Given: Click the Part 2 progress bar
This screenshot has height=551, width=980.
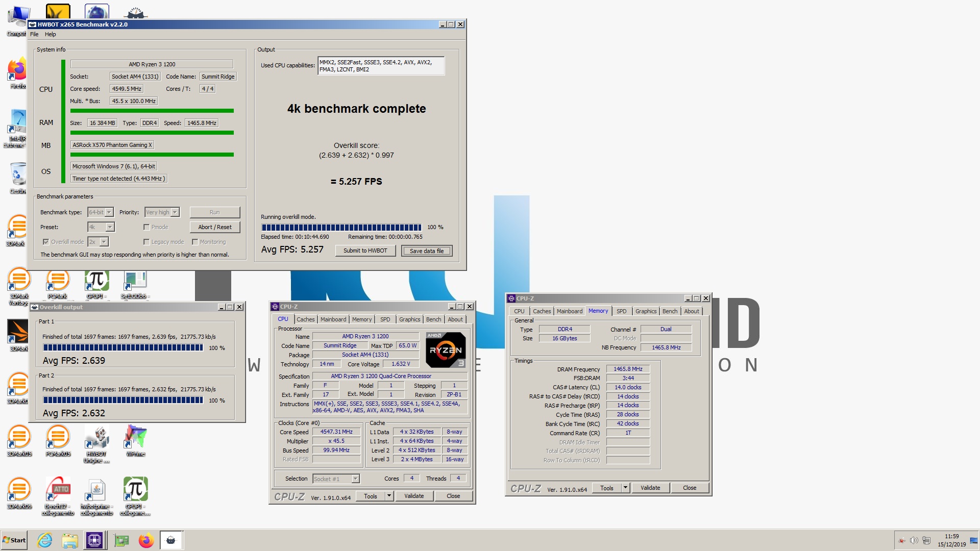Looking at the screenshot, I should [x=123, y=400].
